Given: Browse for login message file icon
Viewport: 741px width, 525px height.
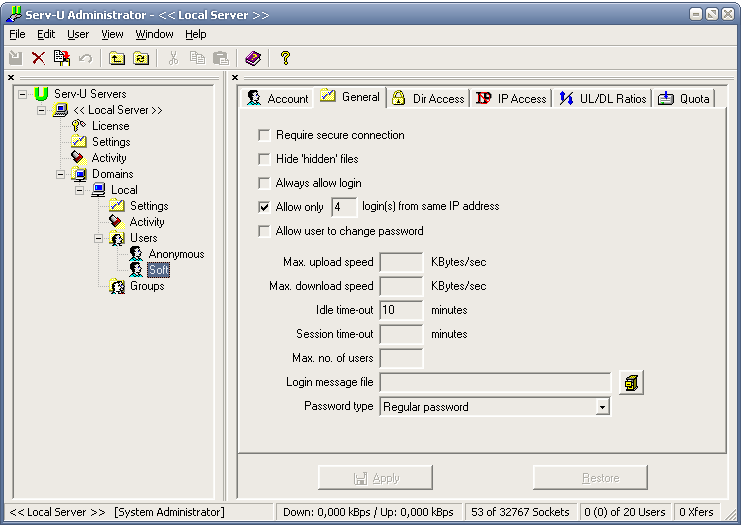Looking at the screenshot, I should pos(631,382).
